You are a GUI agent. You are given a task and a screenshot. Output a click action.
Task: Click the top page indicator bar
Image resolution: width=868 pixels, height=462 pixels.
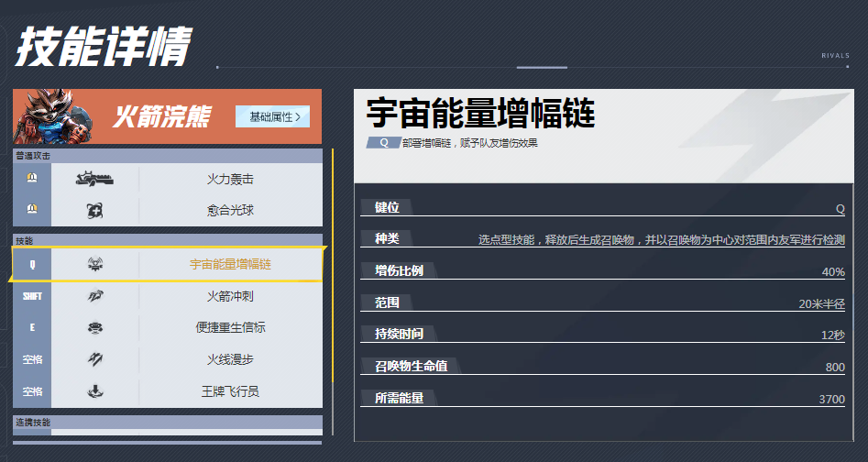coord(542,67)
